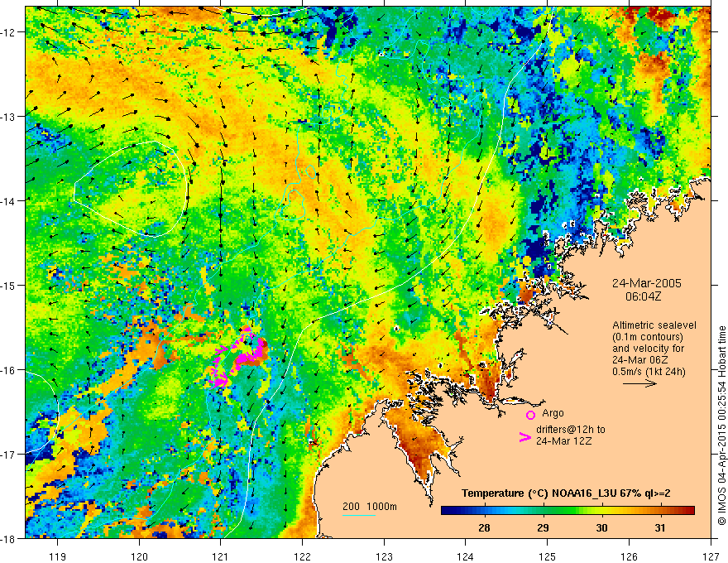Viewport: 728px width, 563px height.
Task: Click the latitude axis label -12
Action: click(x=9, y=32)
